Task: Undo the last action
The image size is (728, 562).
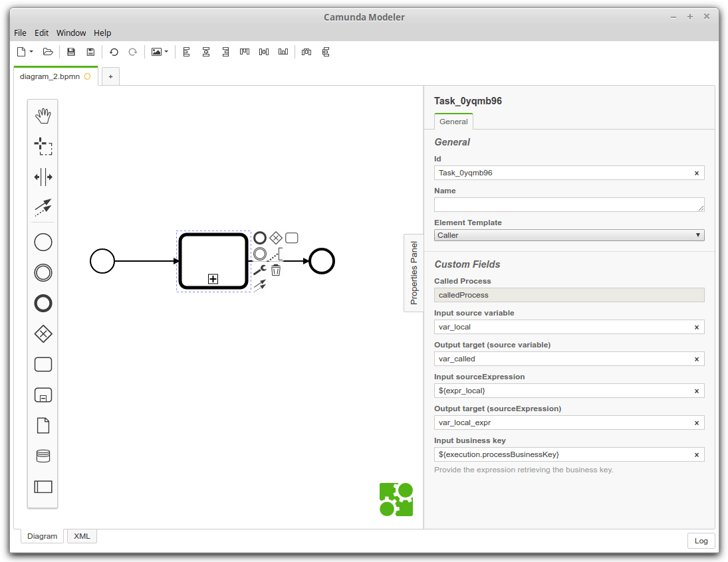Action: point(114,52)
